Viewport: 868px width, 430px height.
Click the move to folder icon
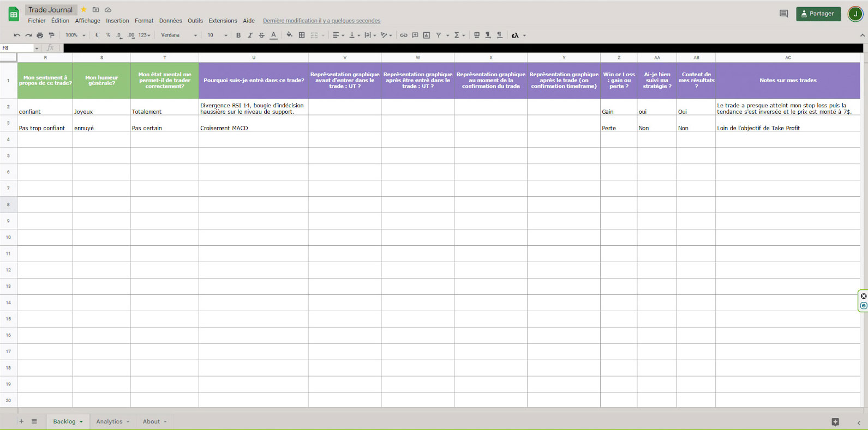(96, 10)
